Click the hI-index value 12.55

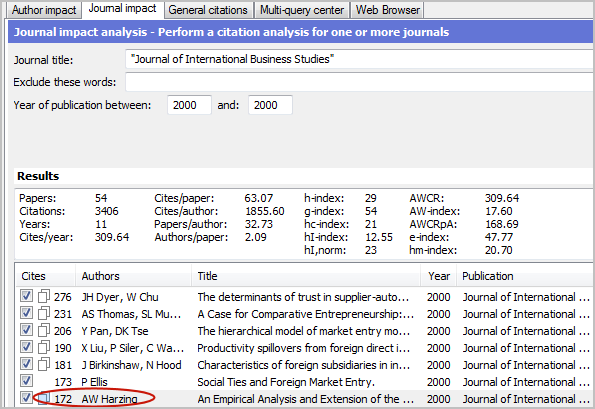pyautogui.click(x=379, y=237)
